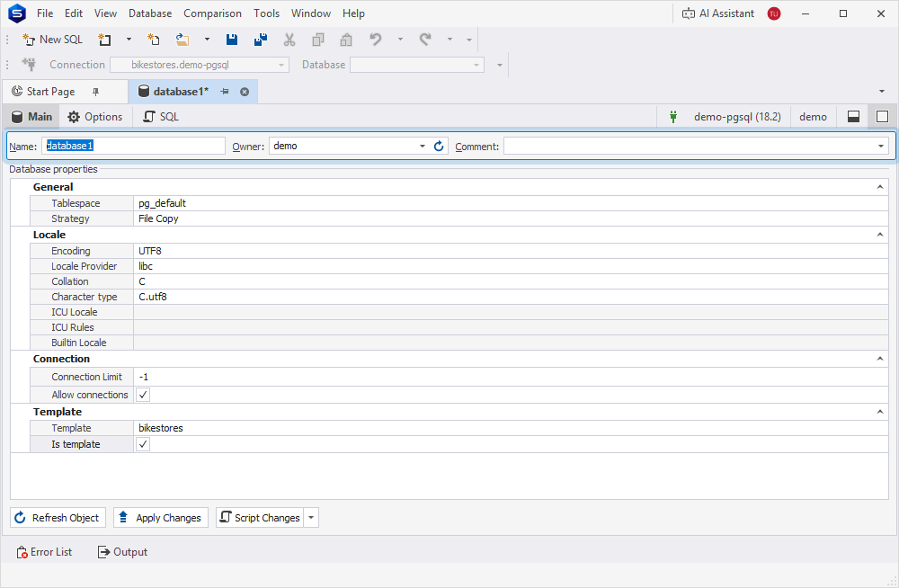The width and height of the screenshot is (899, 588).
Task: Open the Comparison menu
Action: [x=212, y=13]
